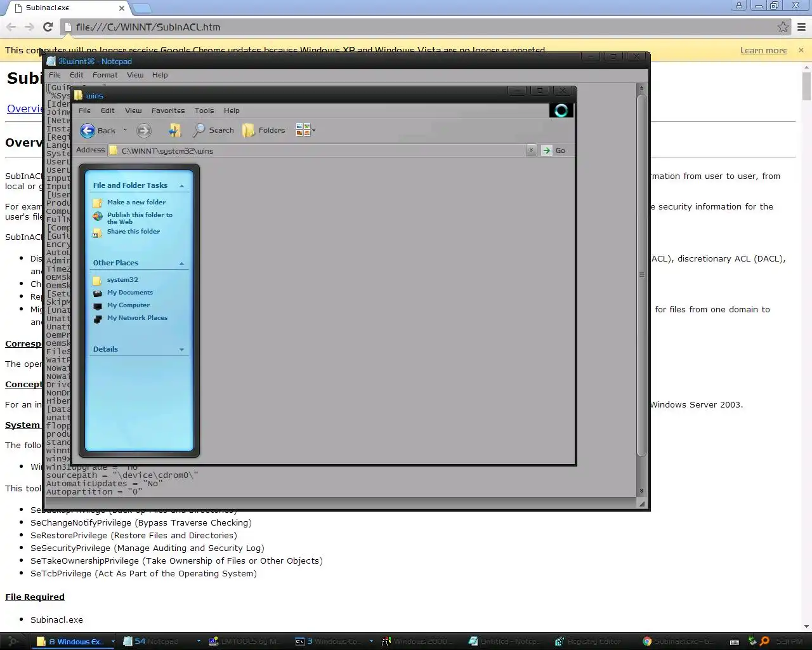Click the Windows Start button in taskbar

click(13, 641)
